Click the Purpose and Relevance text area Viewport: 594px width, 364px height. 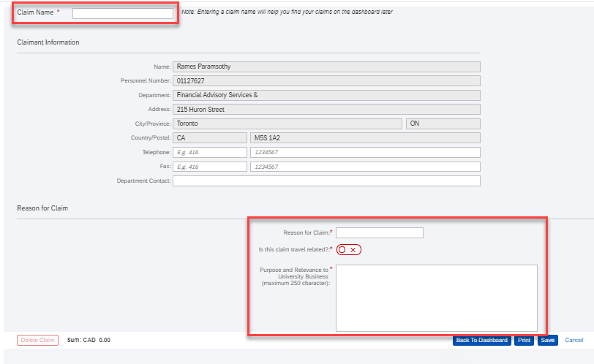(437, 298)
